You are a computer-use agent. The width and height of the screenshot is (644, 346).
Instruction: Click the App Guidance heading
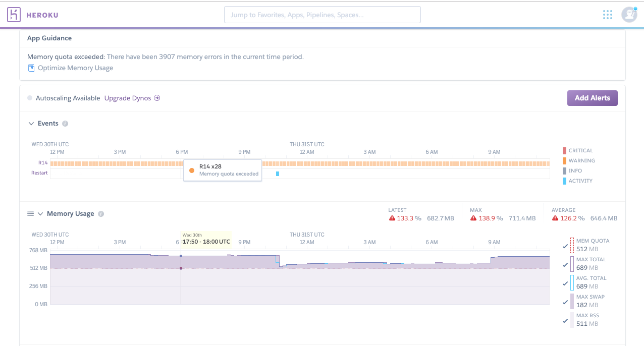click(x=49, y=38)
